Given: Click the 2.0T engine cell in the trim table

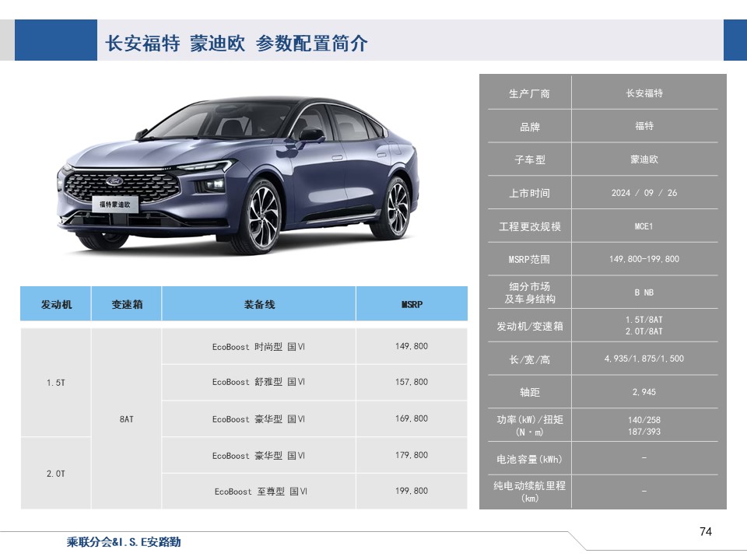Looking at the screenshot, I should pyautogui.click(x=56, y=474).
